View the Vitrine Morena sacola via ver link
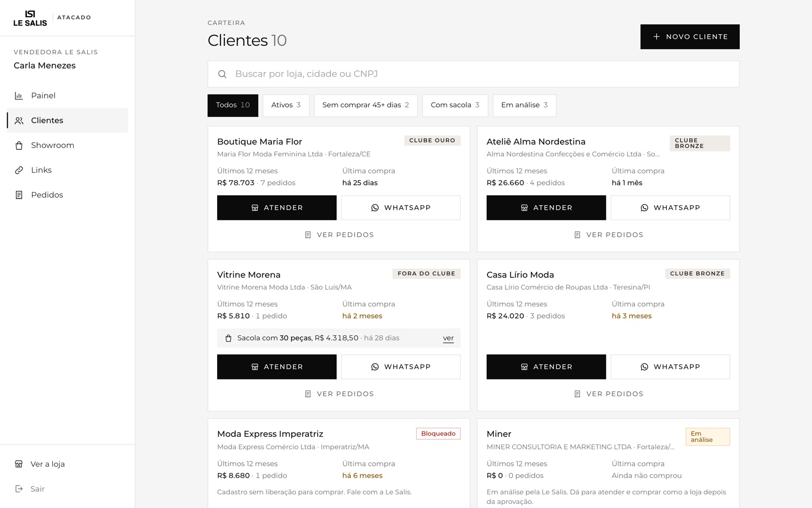 click(448, 338)
